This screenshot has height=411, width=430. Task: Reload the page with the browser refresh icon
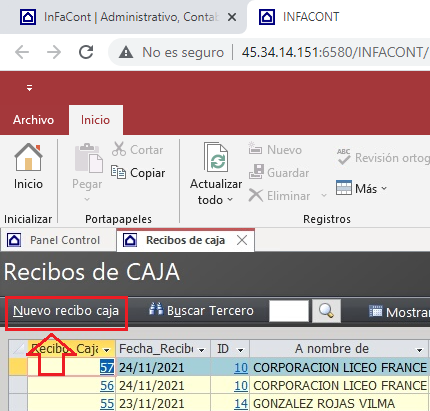(86, 52)
